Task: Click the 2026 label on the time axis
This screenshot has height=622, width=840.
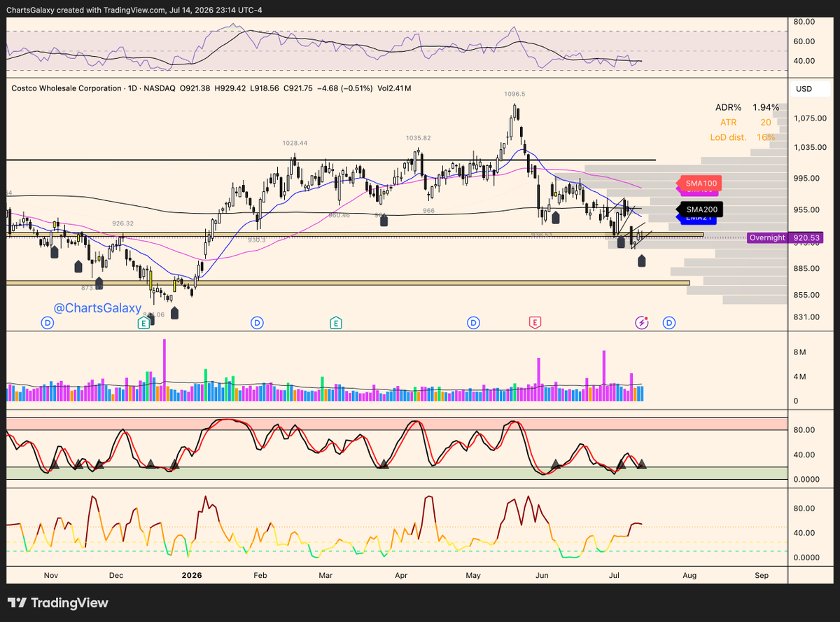Action: coord(191,575)
